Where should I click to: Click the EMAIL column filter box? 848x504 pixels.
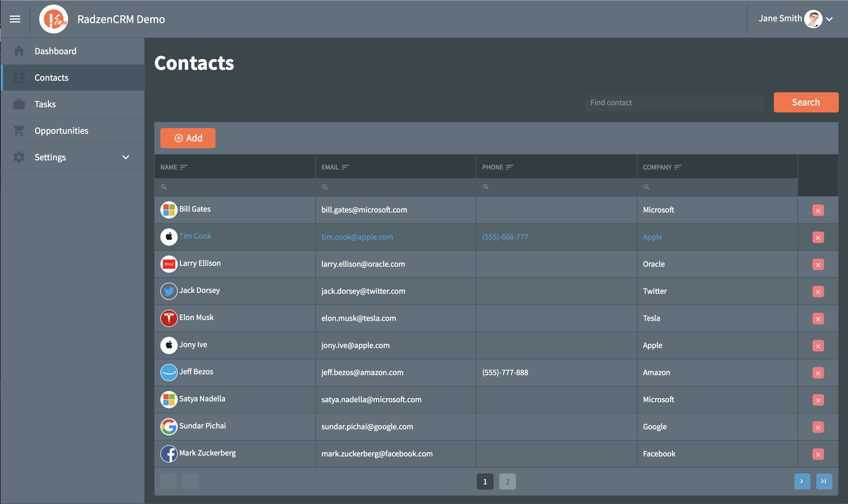point(396,187)
